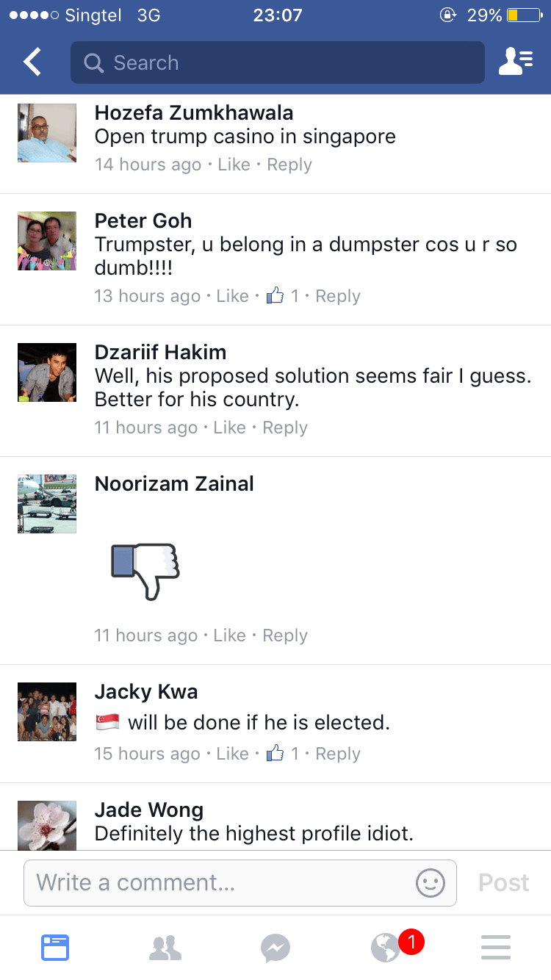Open the Friends tab icon
This screenshot has width=551, height=980.
point(165,948)
